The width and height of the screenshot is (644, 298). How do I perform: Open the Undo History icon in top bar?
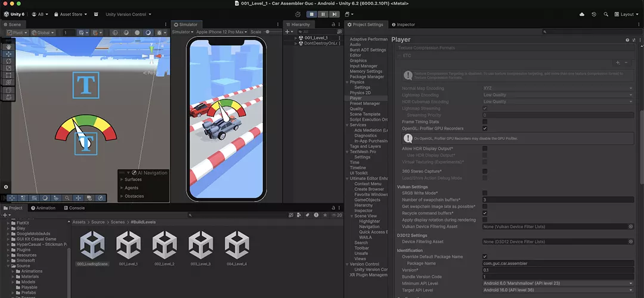coord(593,14)
